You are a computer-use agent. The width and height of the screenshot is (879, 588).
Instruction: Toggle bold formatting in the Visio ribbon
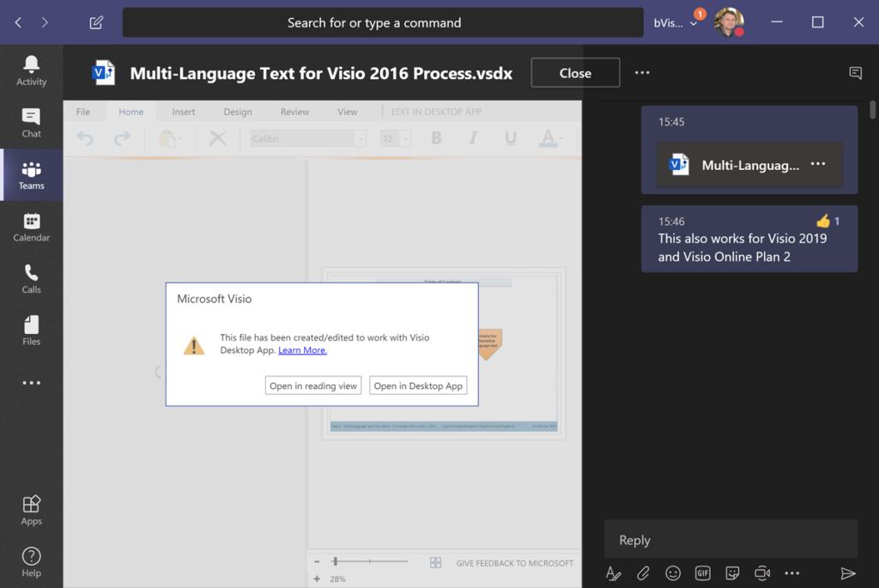pyautogui.click(x=436, y=138)
